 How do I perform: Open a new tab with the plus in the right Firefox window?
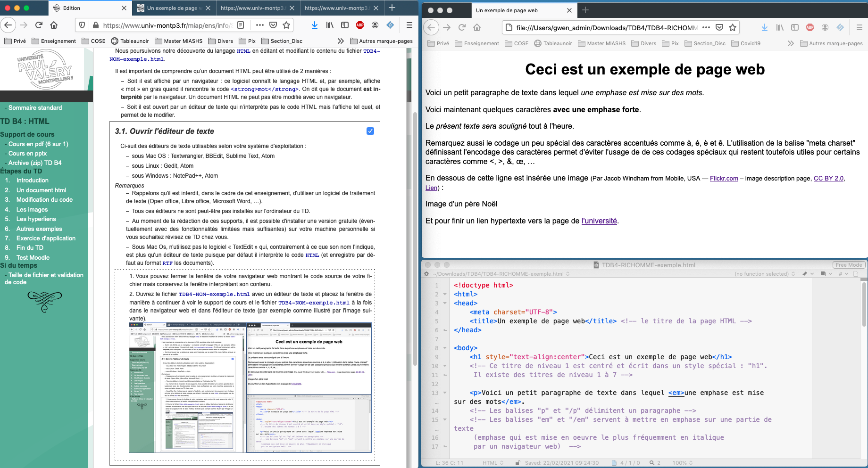[585, 10]
